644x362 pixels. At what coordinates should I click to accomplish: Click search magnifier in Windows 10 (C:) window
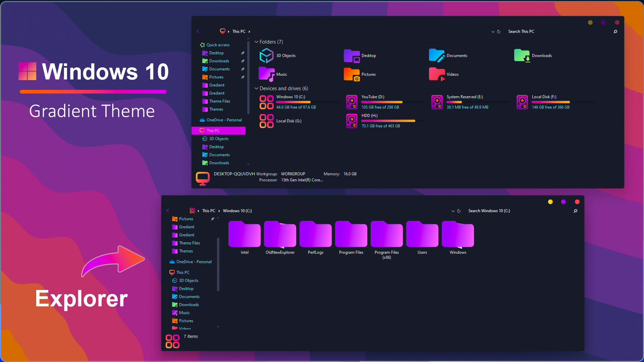coord(576,211)
